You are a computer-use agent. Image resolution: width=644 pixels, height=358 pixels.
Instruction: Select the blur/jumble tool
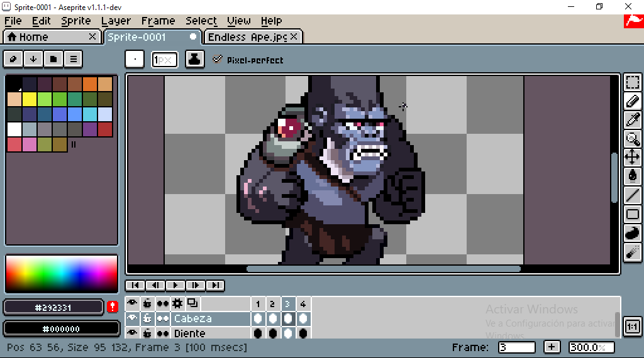[633, 251]
